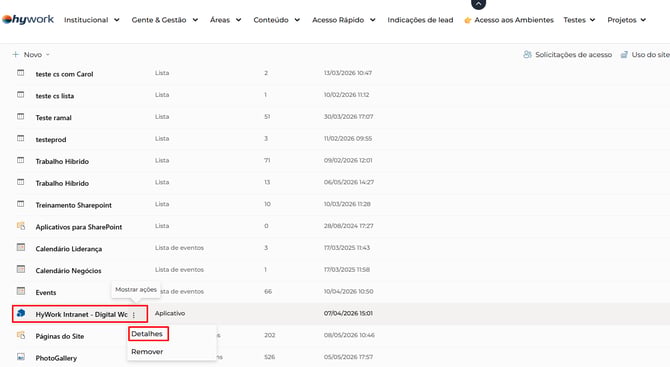Click the HyWork Intranet app icon
670x367 pixels.
(x=21, y=313)
